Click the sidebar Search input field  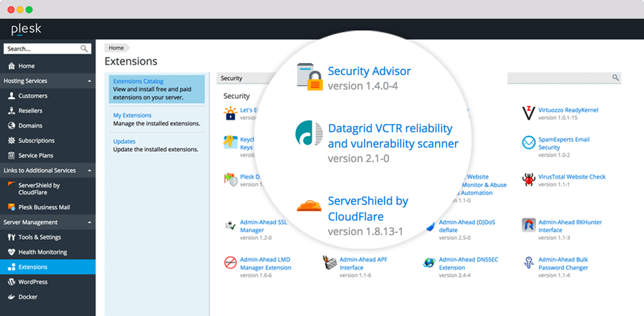click(x=42, y=49)
